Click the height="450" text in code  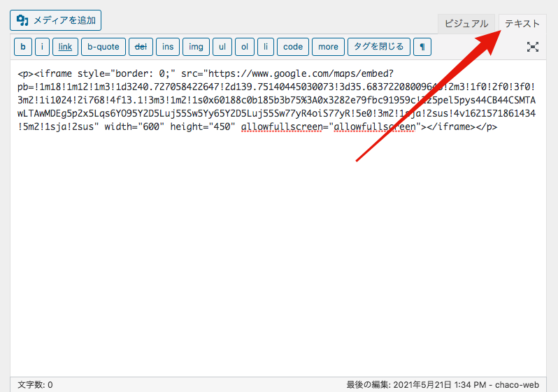coord(203,127)
